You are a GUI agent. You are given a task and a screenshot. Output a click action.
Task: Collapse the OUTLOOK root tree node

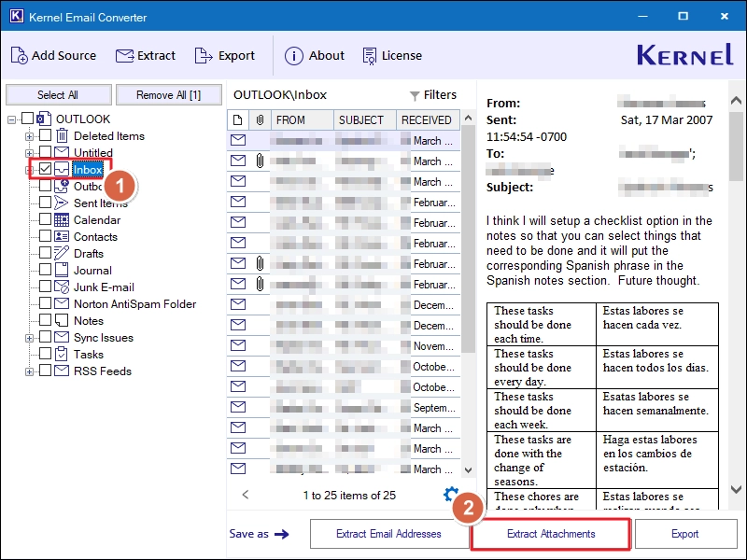click(11, 119)
